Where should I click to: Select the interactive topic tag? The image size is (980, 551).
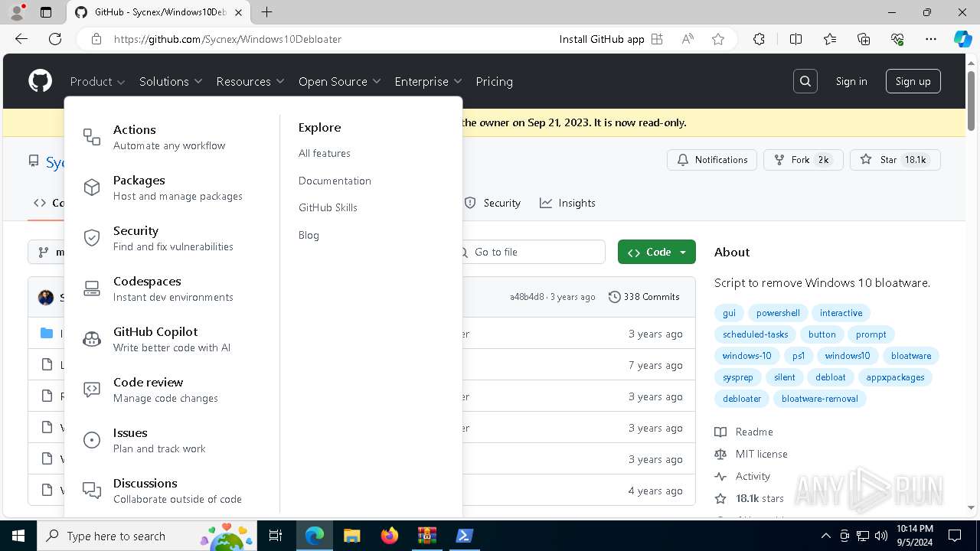pos(841,313)
